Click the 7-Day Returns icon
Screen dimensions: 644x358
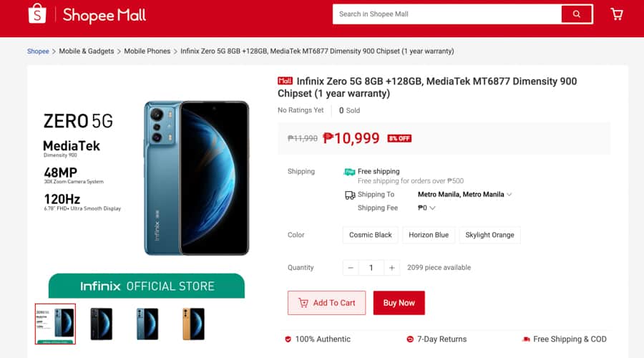(x=410, y=339)
